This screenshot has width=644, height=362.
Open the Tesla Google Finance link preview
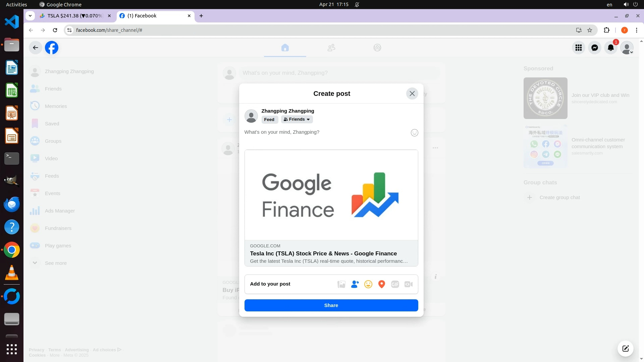point(331,208)
